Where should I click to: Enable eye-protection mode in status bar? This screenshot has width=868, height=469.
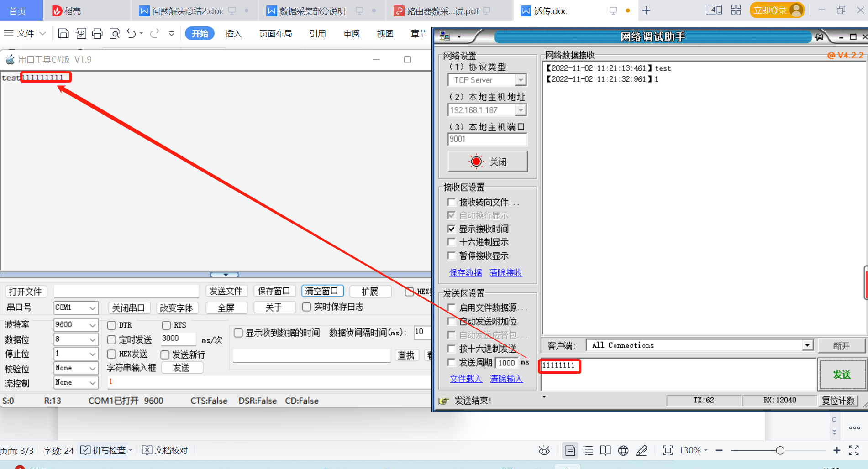pyautogui.click(x=544, y=450)
